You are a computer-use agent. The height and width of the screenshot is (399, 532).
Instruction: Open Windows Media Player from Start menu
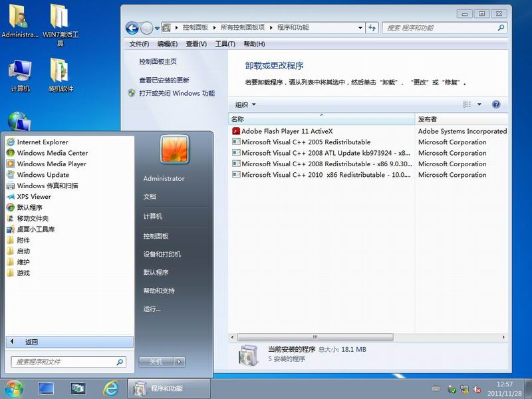[70, 164]
